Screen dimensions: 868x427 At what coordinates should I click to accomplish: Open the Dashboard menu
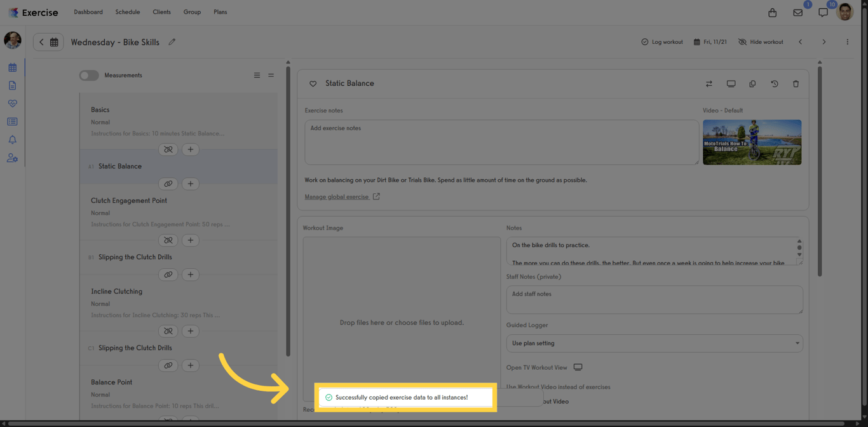88,12
